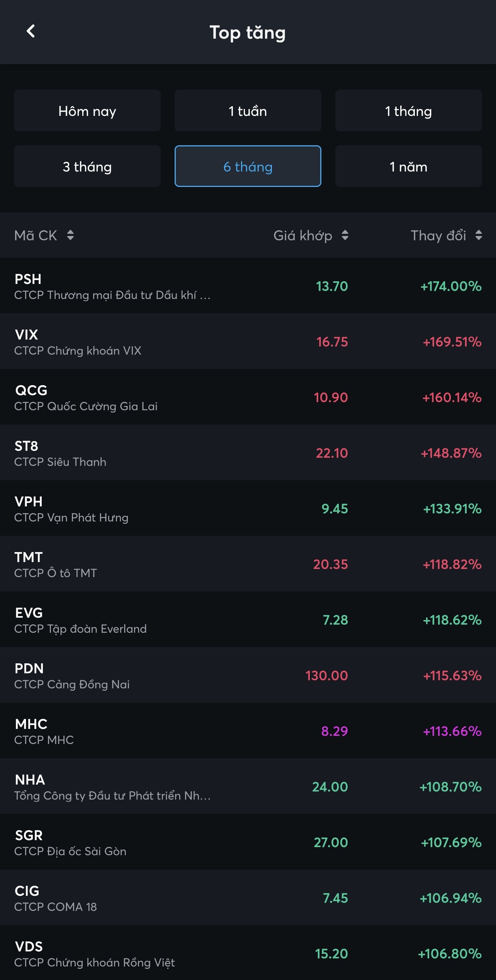Open VIX securities stock details

[x=248, y=341]
